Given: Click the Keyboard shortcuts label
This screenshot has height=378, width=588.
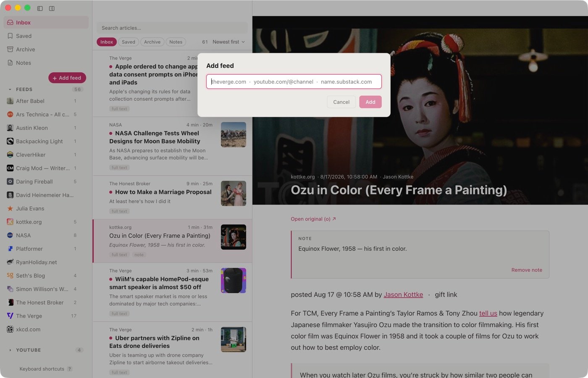Looking at the screenshot, I should tap(42, 369).
